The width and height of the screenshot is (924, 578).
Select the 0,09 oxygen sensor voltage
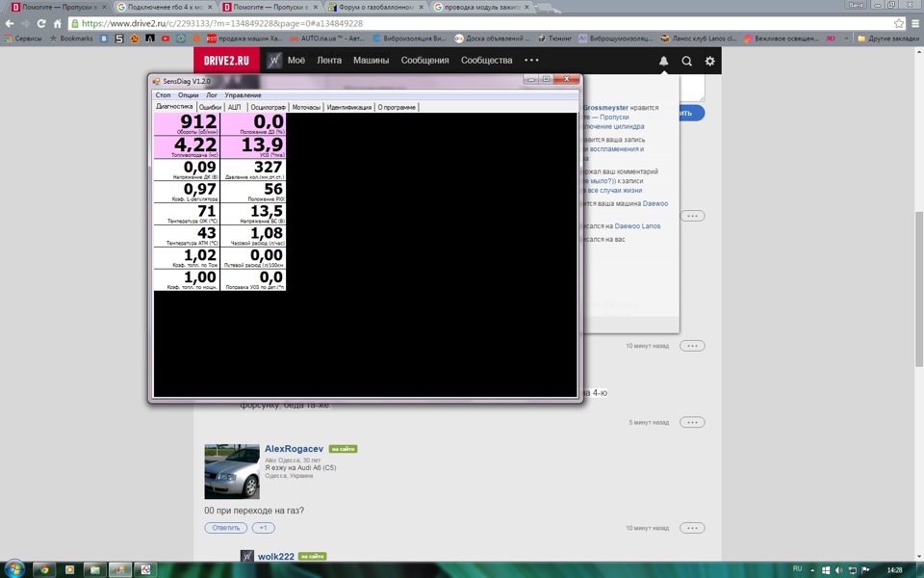(x=187, y=170)
